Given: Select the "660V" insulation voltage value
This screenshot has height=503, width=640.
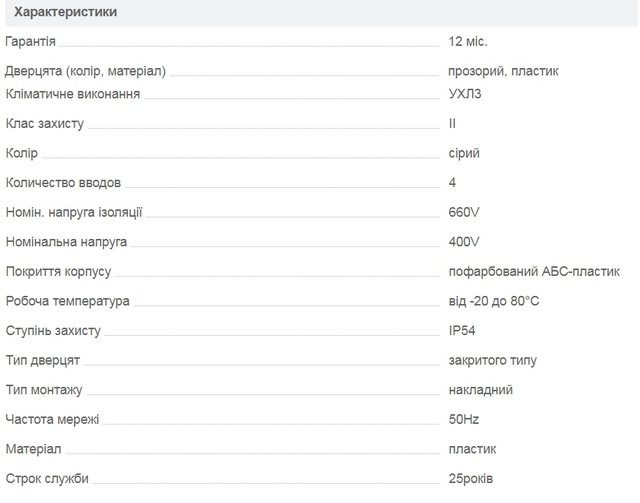Looking at the screenshot, I should [x=465, y=212].
